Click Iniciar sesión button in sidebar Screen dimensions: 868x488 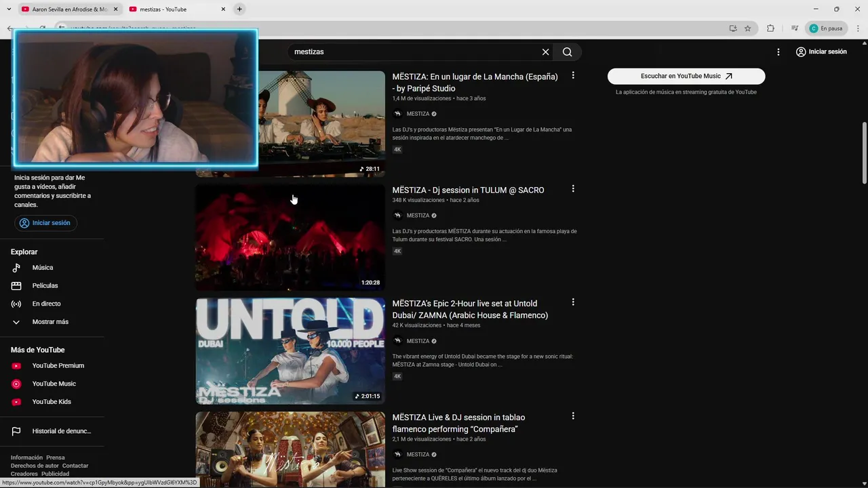45,223
